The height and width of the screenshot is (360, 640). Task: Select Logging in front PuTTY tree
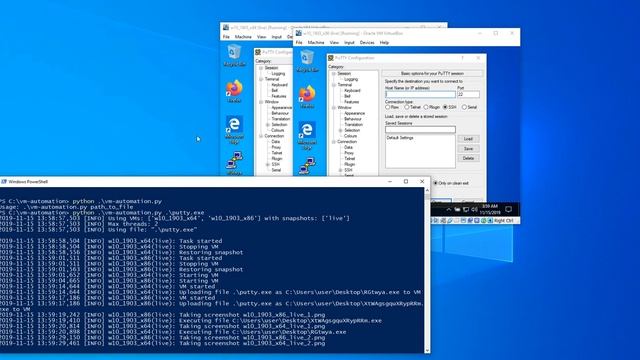click(x=351, y=79)
